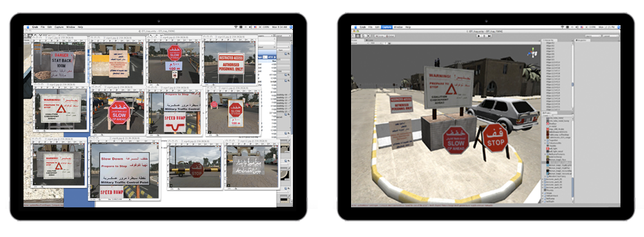
Task: Open the Window menu in the left screen
Action: [x=70, y=27]
